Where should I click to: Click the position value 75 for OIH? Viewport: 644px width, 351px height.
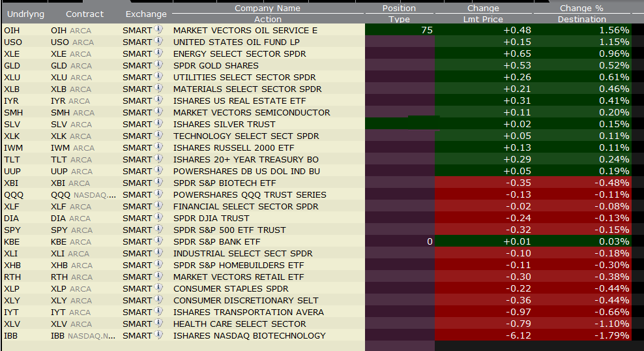(x=427, y=31)
